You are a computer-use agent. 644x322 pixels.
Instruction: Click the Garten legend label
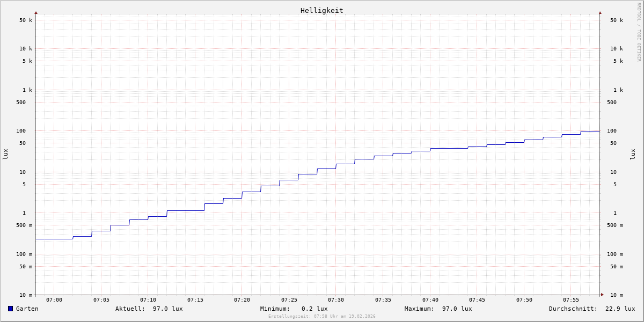pyautogui.click(x=27, y=309)
